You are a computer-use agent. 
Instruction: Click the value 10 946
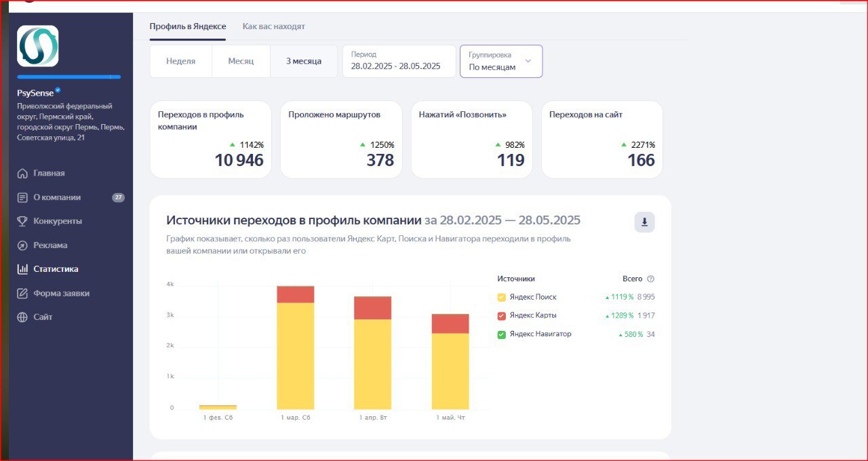pyautogui.click(x=239, y=161)
